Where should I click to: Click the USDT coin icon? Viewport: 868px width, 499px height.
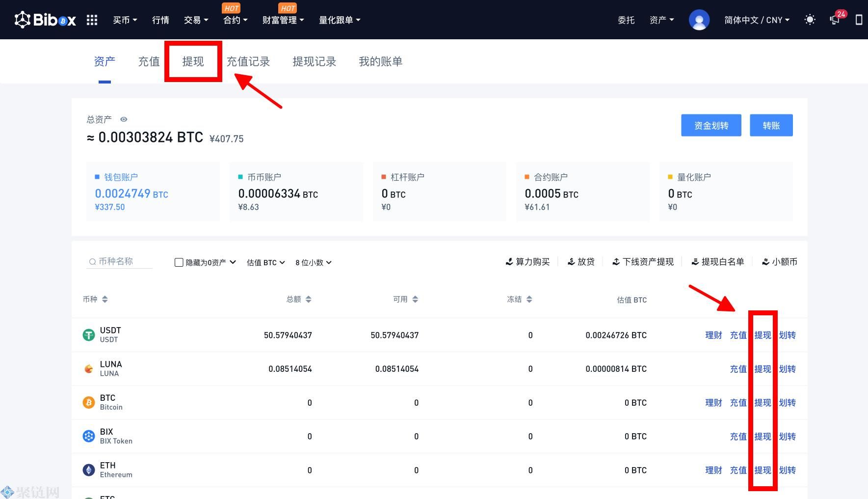(x=88, y=335)
